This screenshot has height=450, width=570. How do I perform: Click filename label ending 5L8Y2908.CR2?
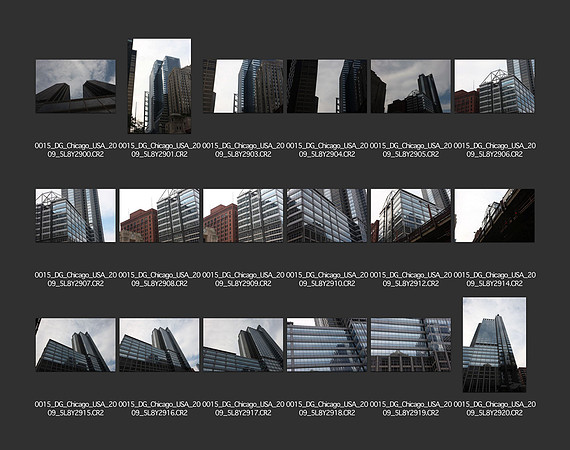click(x=160, y=279)
